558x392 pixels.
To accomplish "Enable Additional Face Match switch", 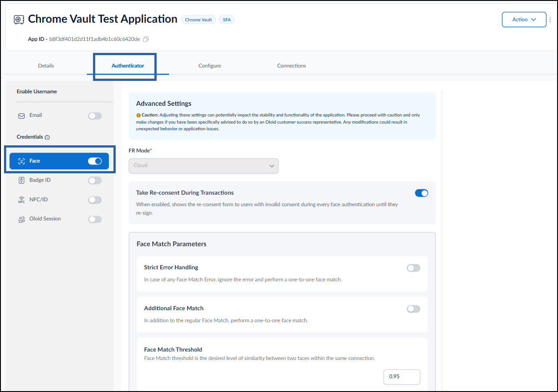I will 413,309.
